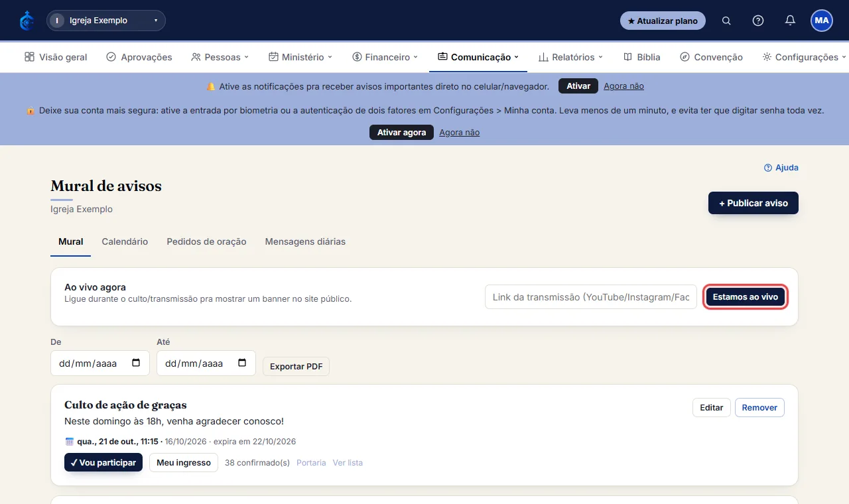
Task: Dismiss notifications prompt with Agora não
Action: (x=623, y=86)
